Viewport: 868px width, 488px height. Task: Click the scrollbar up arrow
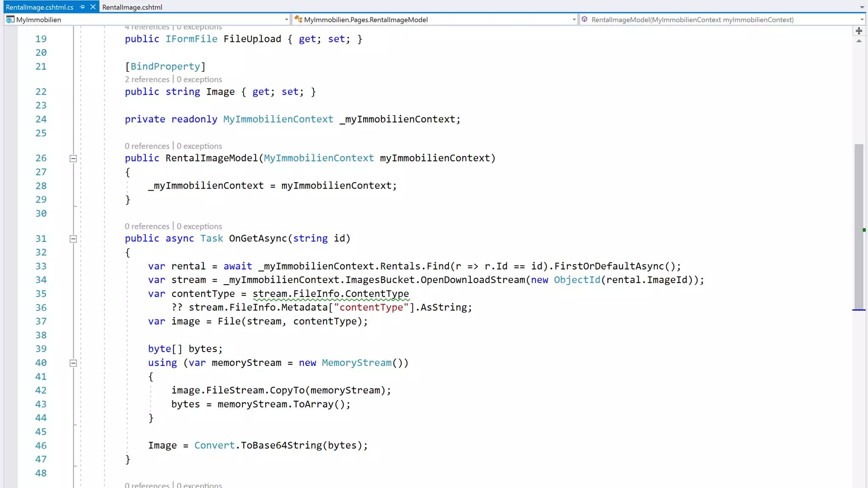coord(859,41)
